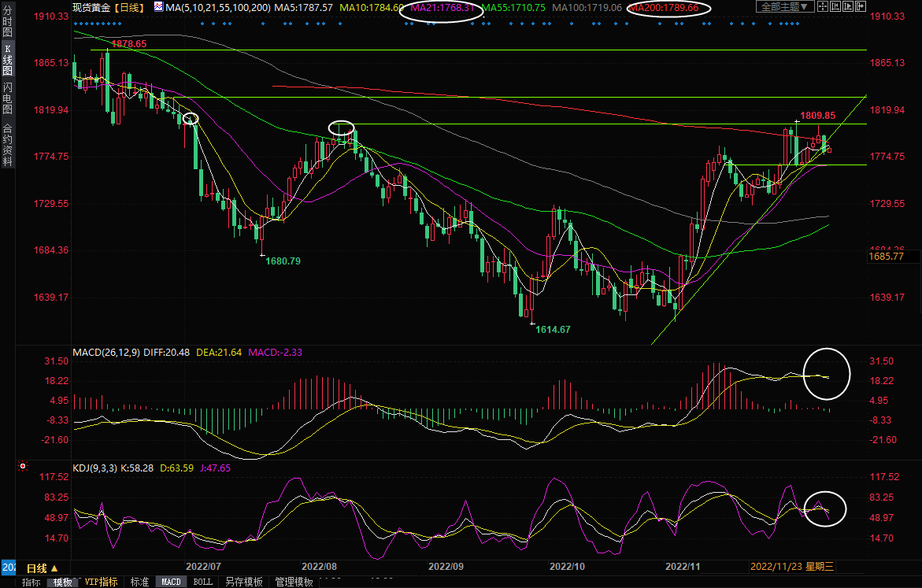The height and width of the screenshot is (588, 922).
Task: Select the 标准 template option
Action: (139, 582)
